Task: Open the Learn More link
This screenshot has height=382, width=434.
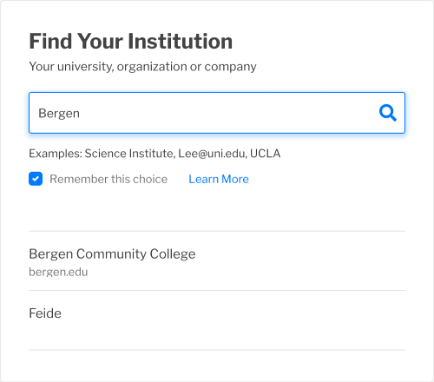Action: pos(218,179)
